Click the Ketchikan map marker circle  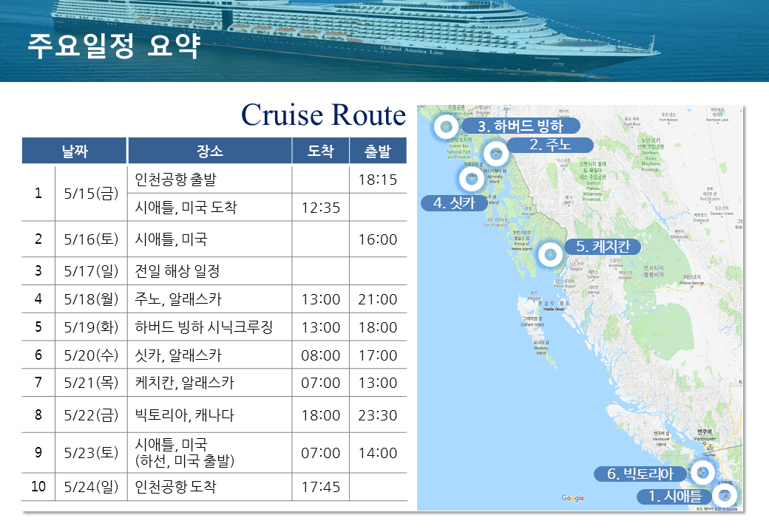pyautogui.click(x=550, y=255)
